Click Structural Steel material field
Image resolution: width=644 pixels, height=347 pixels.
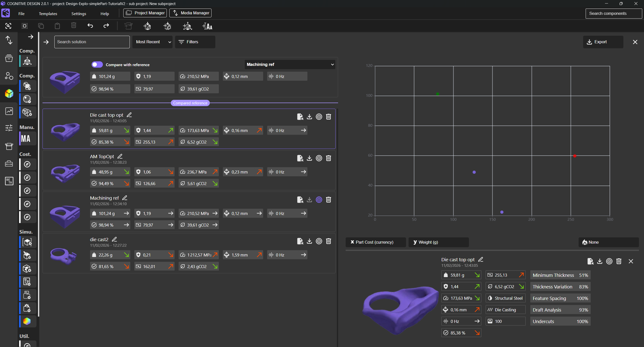click(505, 298)
